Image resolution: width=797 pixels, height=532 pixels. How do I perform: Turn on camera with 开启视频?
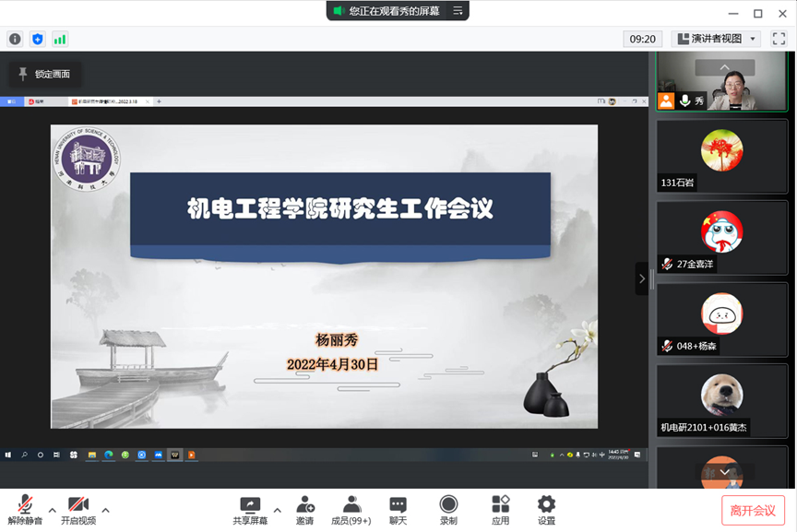coord(78,510)
